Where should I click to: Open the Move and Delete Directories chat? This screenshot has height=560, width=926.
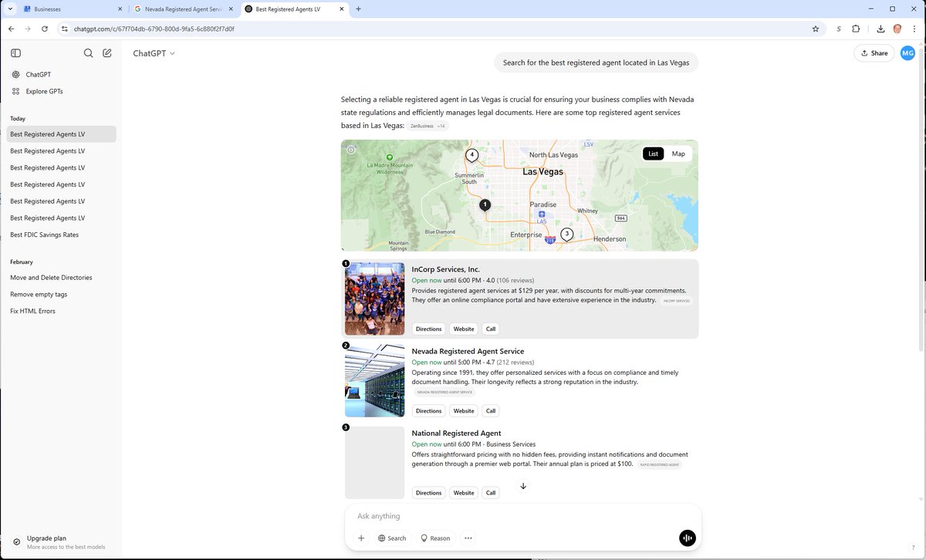[x=62, y=278]
